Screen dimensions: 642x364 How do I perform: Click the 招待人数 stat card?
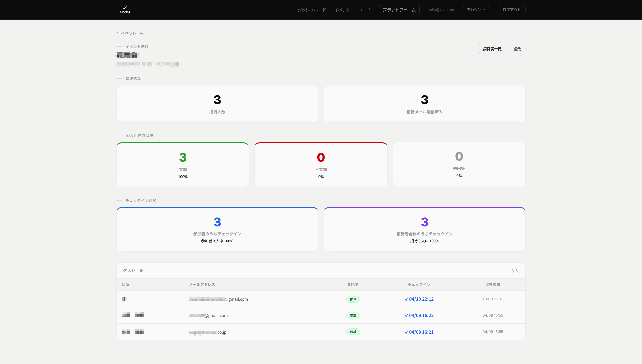click(x=217, y=104)
